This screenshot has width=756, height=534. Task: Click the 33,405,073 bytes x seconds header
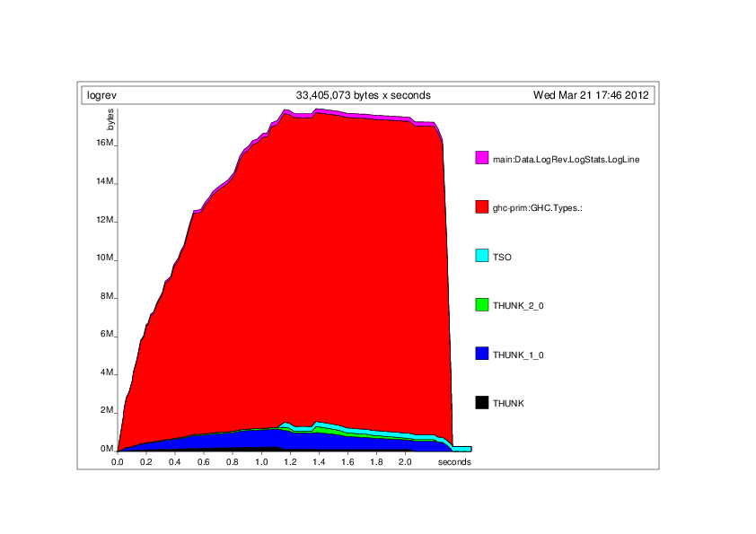(x=363, y=95)
